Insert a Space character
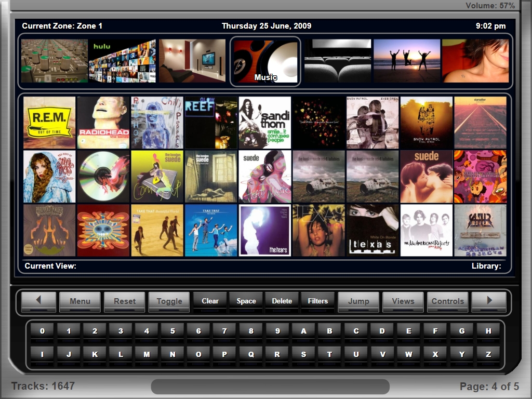 coord(246,302)
